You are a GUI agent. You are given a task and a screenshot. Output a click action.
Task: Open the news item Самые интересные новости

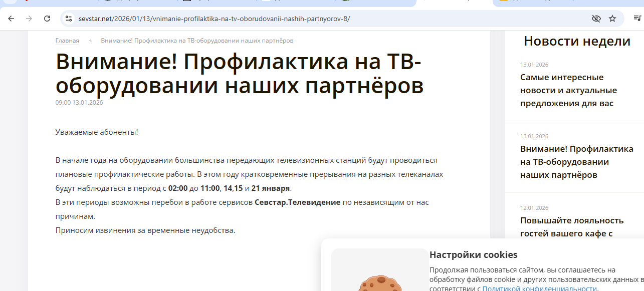tap(568, 90)
